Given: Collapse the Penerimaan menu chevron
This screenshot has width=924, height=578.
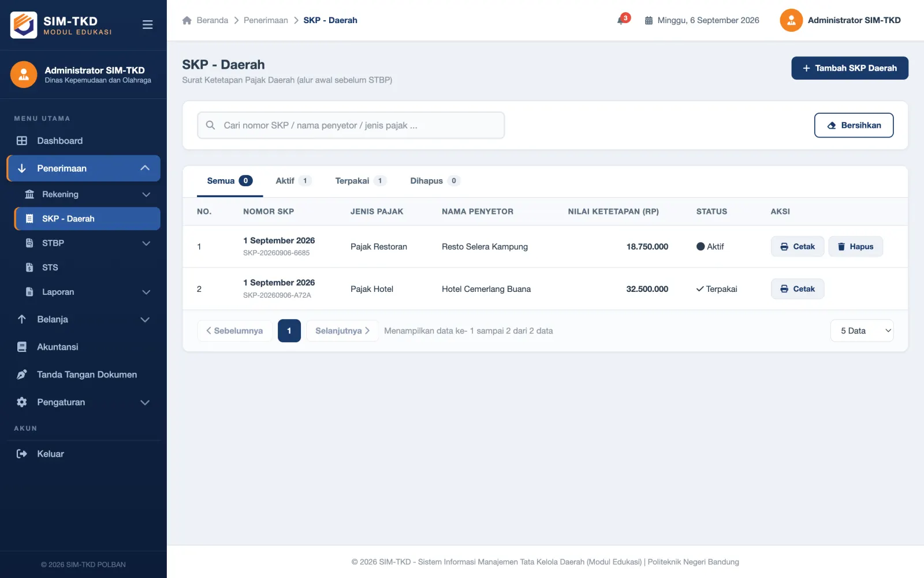Looking at the screenshot, I should (145, 168).
